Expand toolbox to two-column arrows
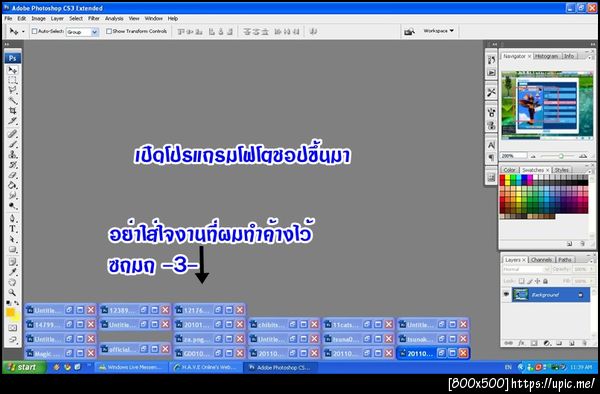The height and width of the screenshot is (394, 600). [x=7, y=44]
